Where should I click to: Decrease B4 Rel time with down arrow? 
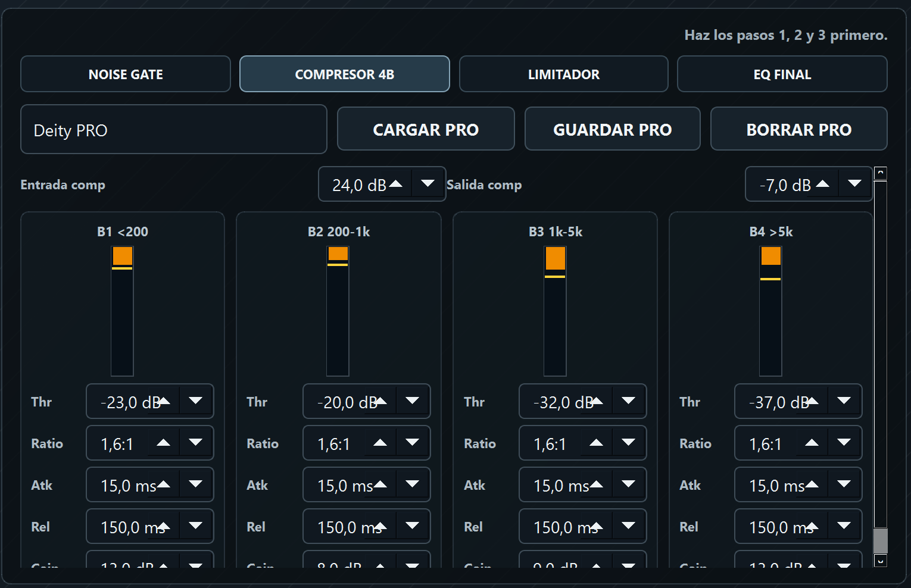point(844,526)
